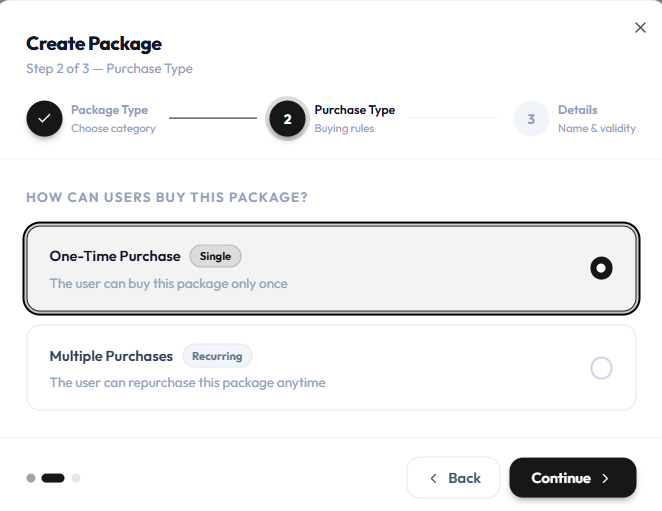Go to the Package Type step
This screenshot has width=662, height=511.
click(109, 110)
